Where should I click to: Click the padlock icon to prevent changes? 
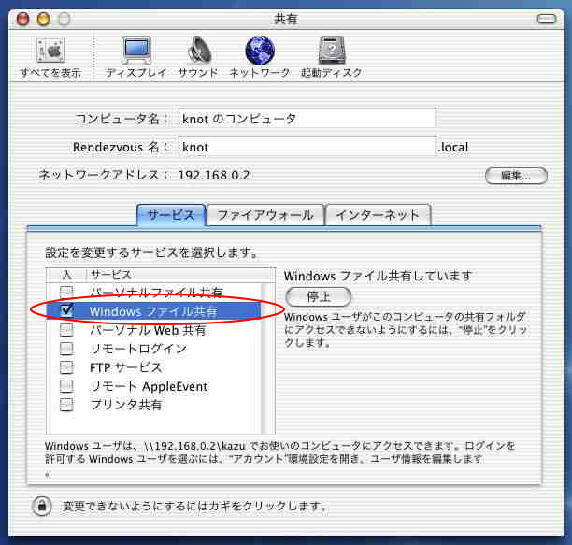[42, 506]
